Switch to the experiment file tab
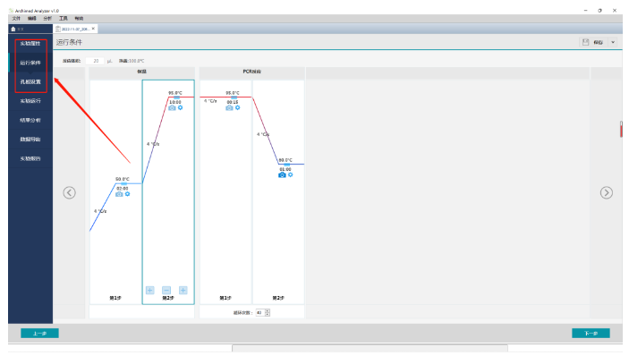Viewport: 629px width, 364px height. point(75,29)
